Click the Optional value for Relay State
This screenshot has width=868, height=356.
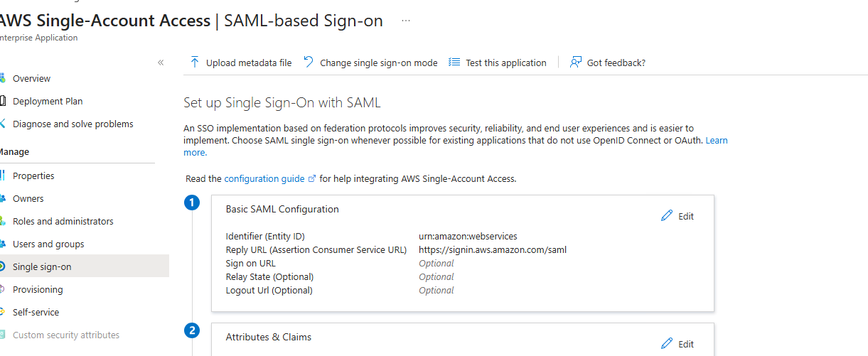[436, 276]
